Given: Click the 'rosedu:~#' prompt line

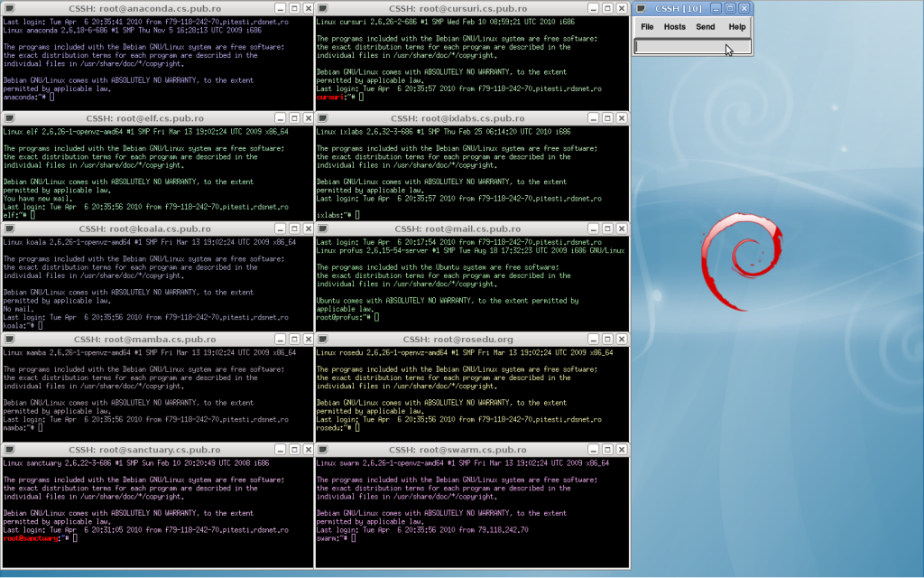Looking at the screenshot, I should [335, 427].
